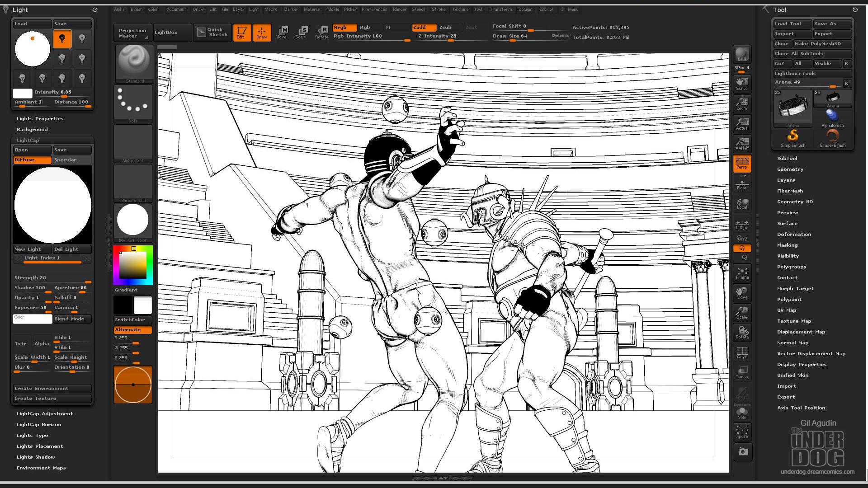Select the right shelf Rotate icon
Viewport: 868px width, 488px height.
[x=742, y=332]
